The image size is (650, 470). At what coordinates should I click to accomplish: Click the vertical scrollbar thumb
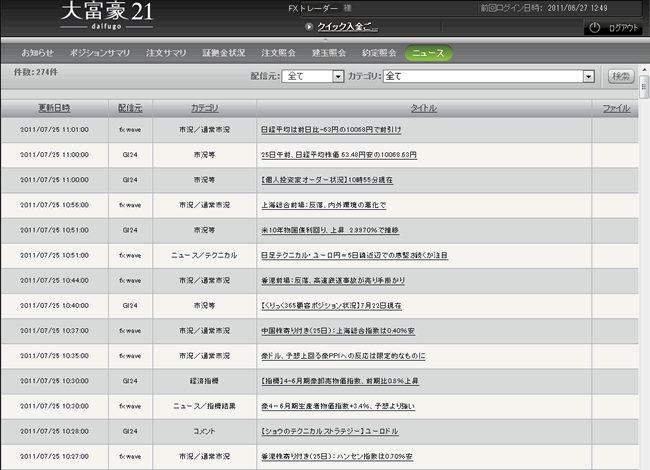click(x=644, y=87)
